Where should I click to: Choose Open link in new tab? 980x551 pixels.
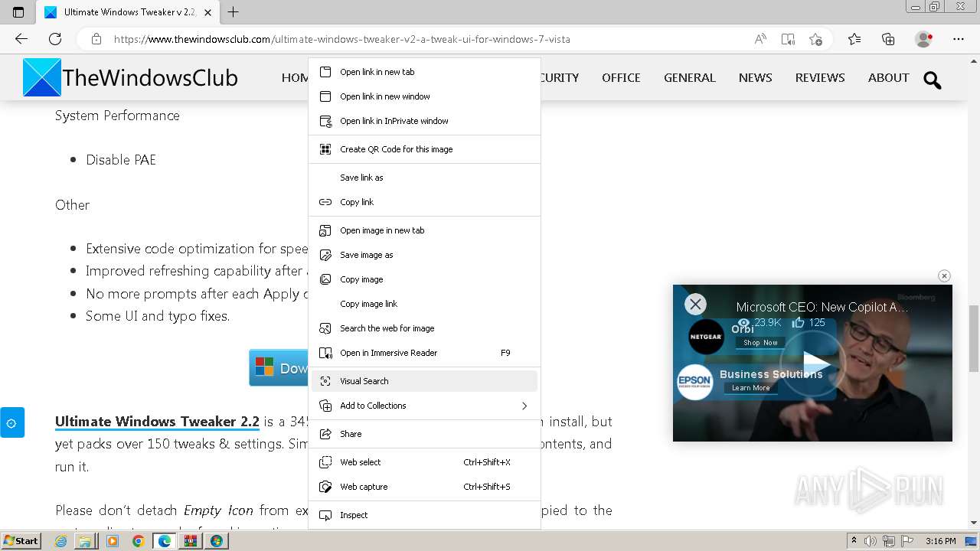[x=424, y=72]
